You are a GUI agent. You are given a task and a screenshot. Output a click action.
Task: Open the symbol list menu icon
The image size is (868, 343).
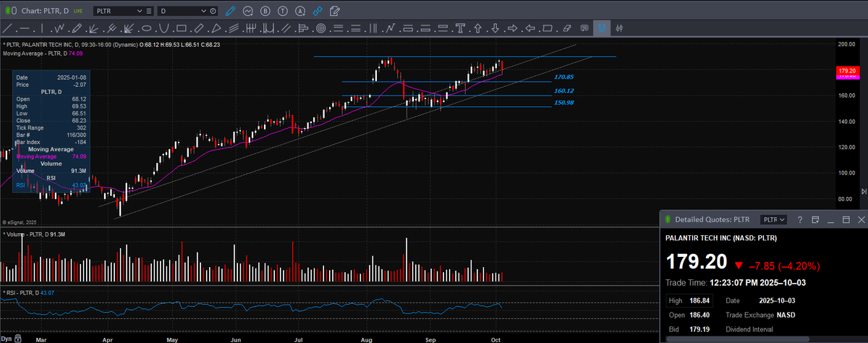[149, 11]
